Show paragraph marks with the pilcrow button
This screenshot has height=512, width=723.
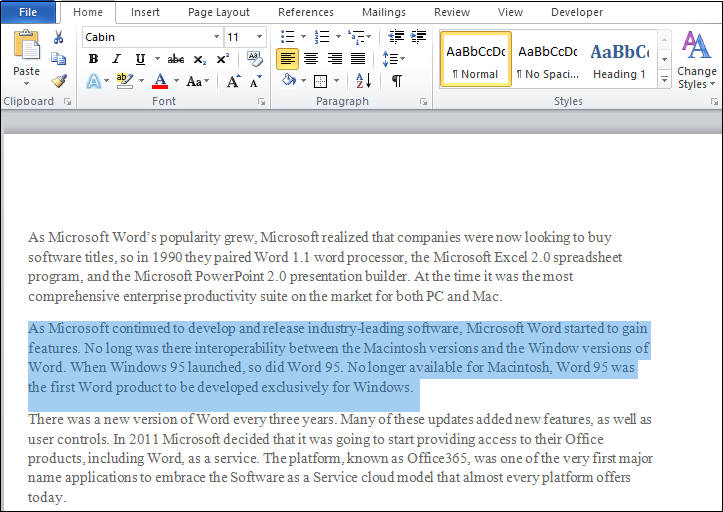396,81
